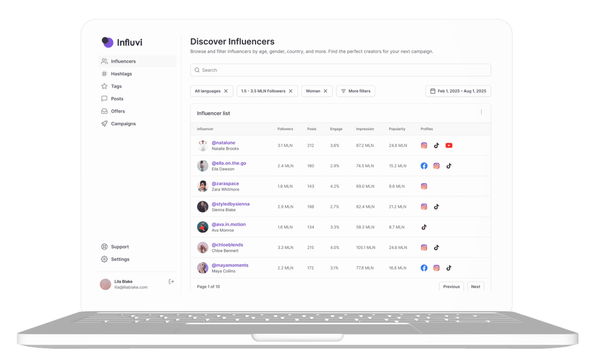The image size is (595, 364).
Task: Open Campaigns from the sidebar
Action: coord(123,123)
